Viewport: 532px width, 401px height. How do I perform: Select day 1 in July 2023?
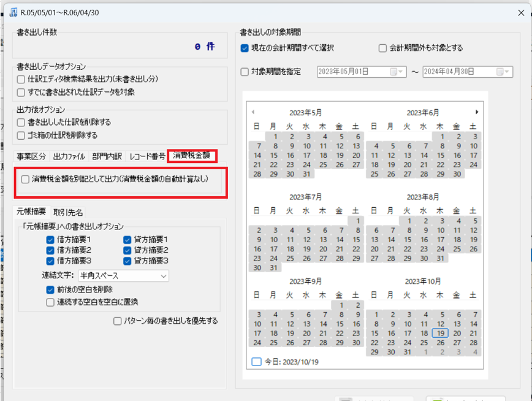[x=357, y=221]
